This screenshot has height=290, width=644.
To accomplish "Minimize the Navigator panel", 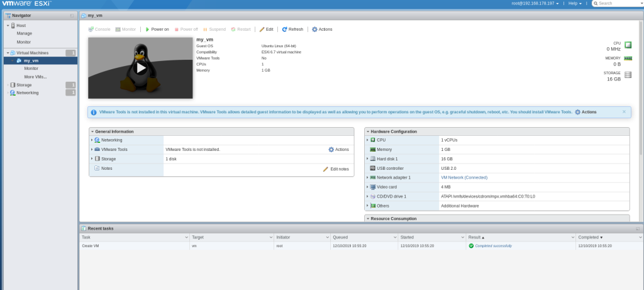I will point(72,16).
